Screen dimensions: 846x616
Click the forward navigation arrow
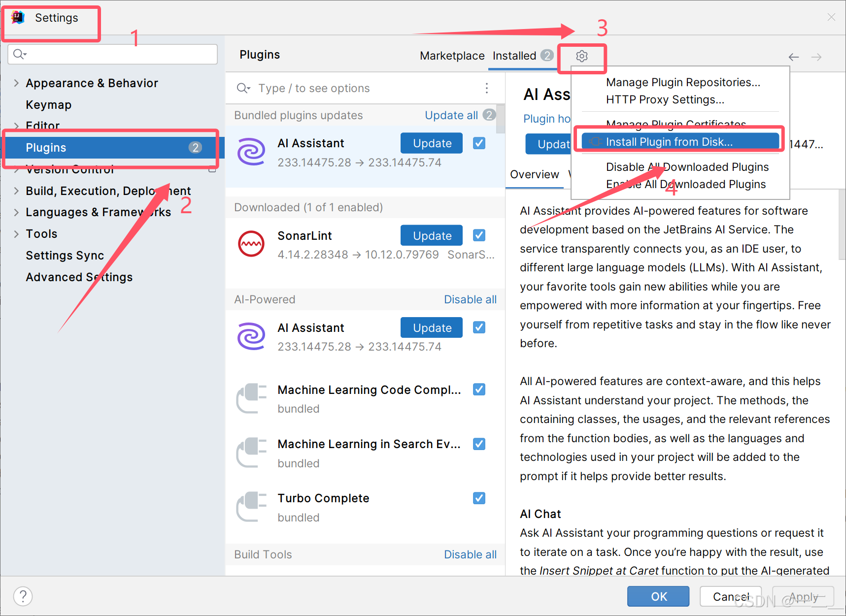tap(816, 57)
